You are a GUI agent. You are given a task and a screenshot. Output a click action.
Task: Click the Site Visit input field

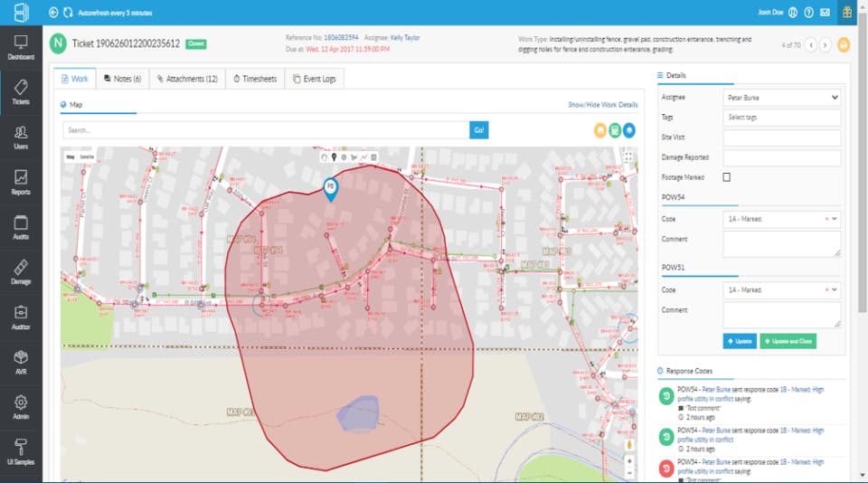pyautogui.click(x=781, y=137)
